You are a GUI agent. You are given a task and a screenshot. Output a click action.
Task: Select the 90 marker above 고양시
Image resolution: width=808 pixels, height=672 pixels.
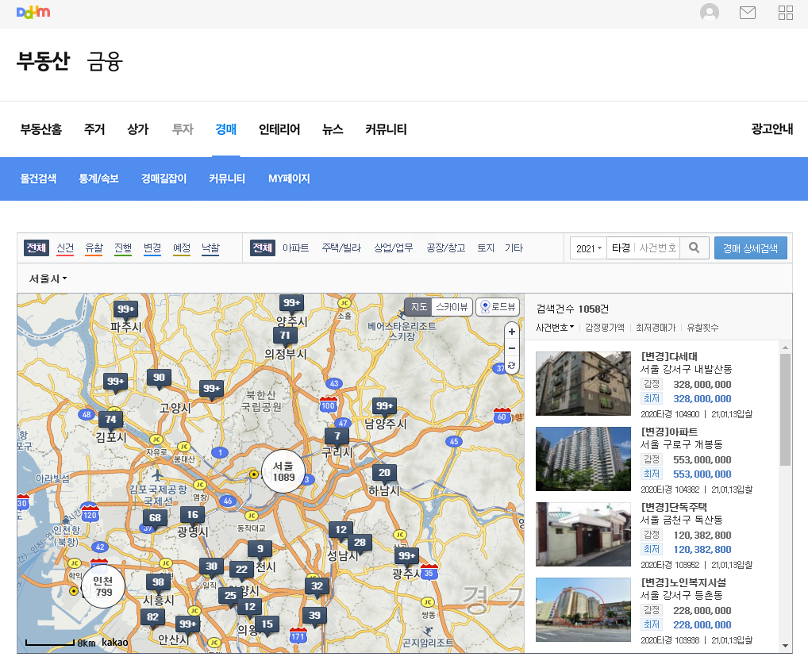[159, 378]
